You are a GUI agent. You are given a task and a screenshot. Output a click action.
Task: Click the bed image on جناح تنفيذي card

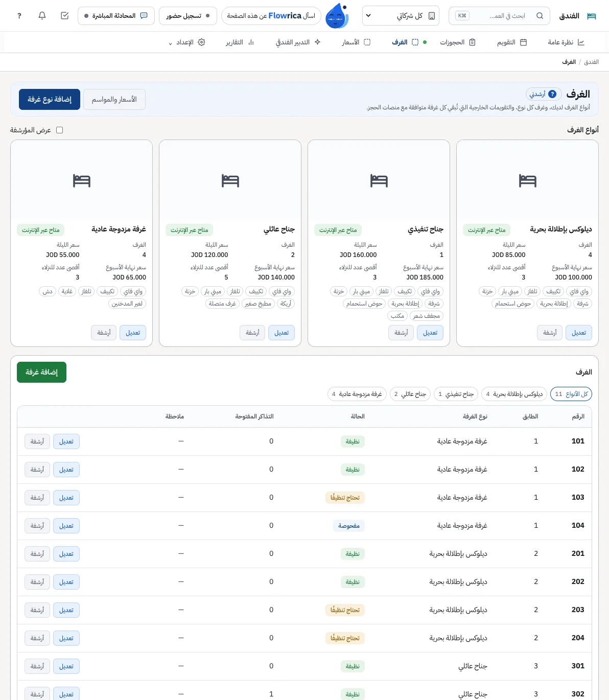click(x=379, y=181)
